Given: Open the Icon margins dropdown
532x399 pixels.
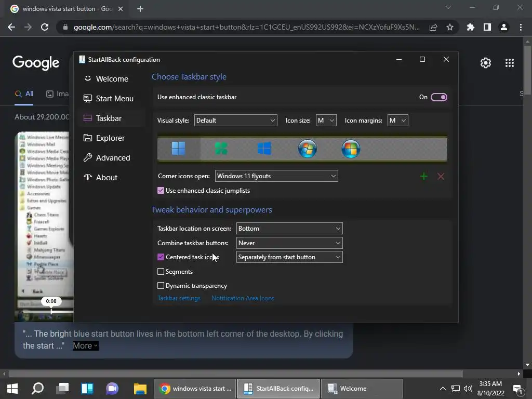Looking at the screenshot, I should tap(397, 121).
